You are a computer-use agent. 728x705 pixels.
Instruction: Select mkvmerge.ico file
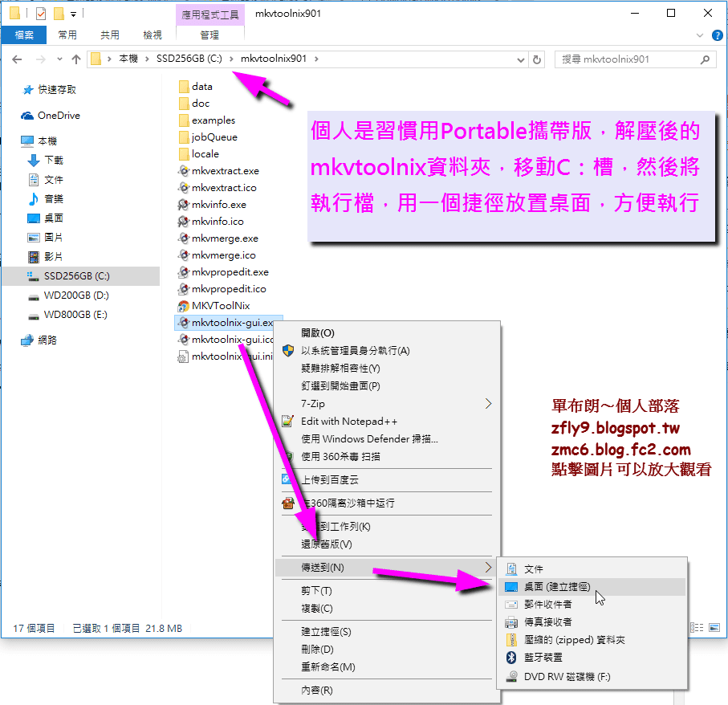[x=217, y=255]
